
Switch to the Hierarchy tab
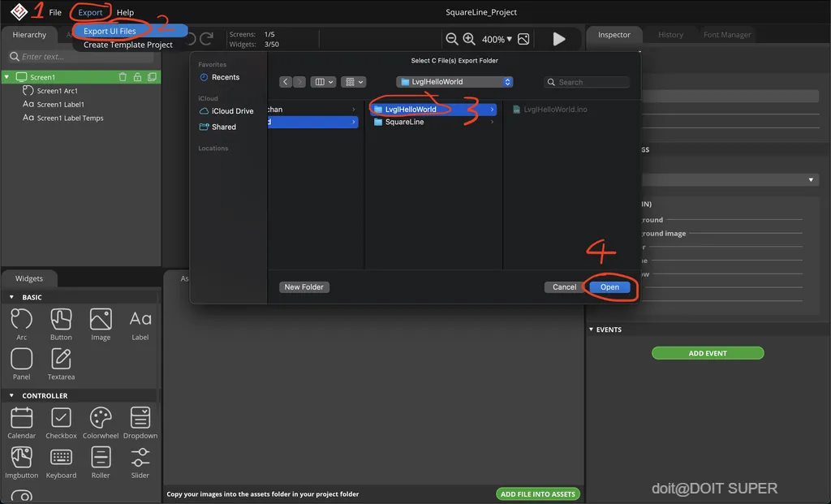pyautogui.click(x=29, y=34)
